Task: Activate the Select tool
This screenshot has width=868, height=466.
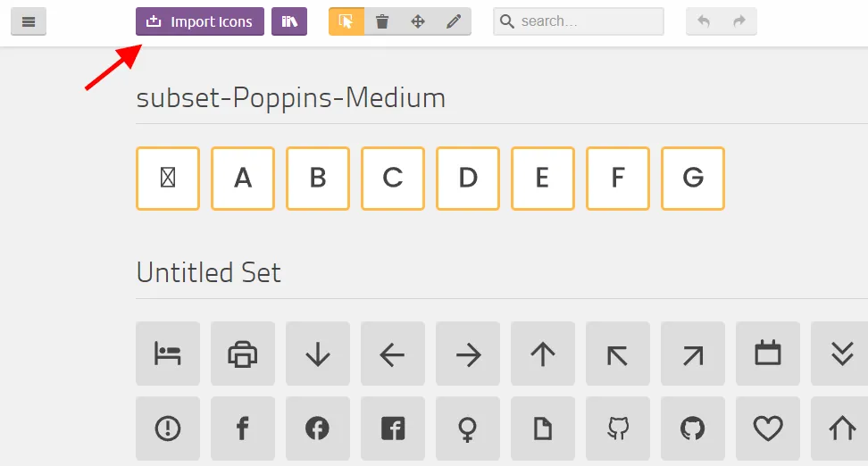Action: click(x=346, y=21)
